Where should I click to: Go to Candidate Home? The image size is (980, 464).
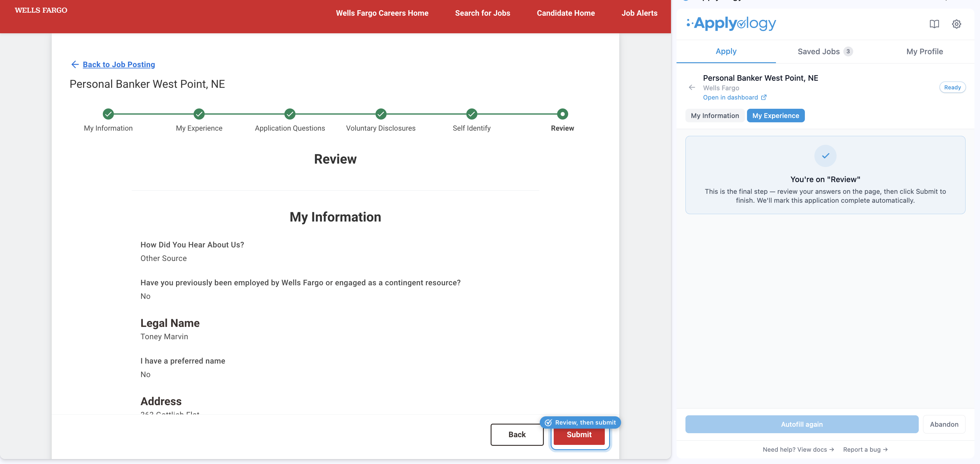click(566, 13)
